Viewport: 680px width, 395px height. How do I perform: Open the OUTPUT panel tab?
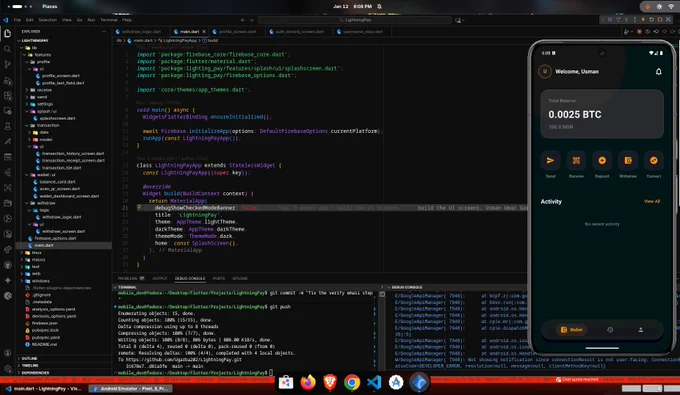point(160,278)
